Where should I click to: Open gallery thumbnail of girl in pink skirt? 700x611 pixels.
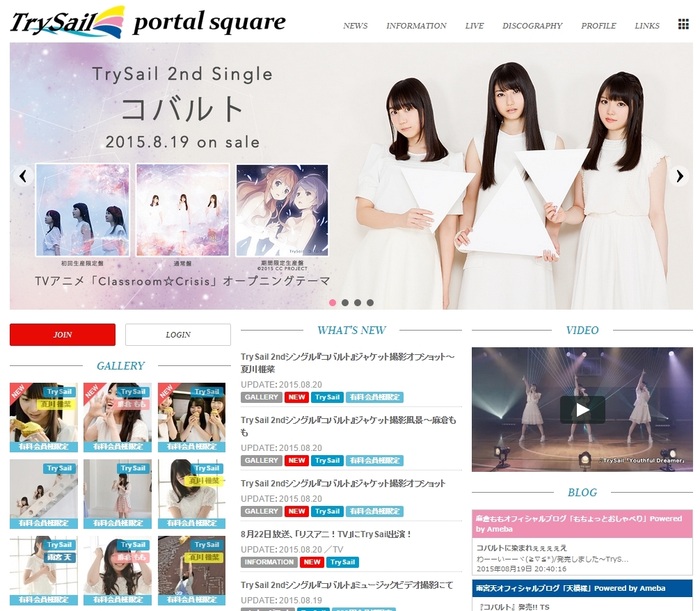[x=118, y=494]
